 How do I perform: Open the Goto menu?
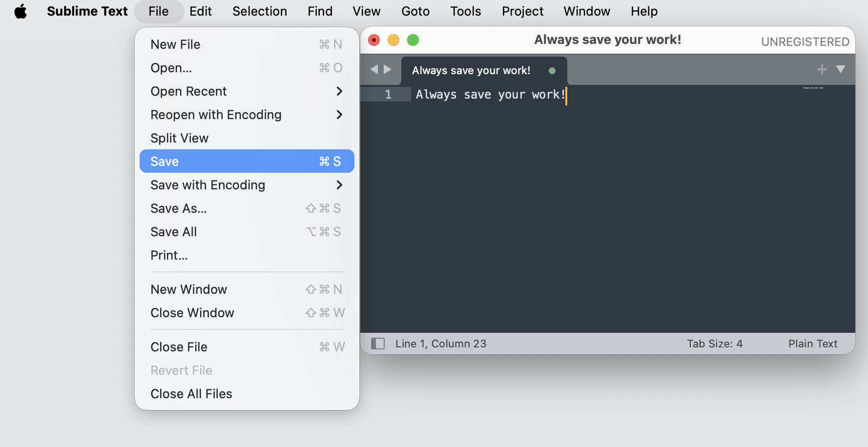pyautogui.click(x=415, y=11)
